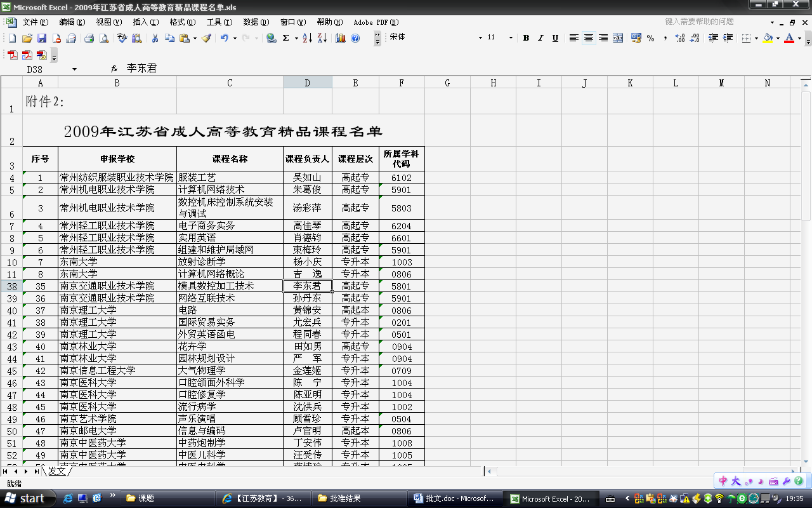Toggle Underline formatting
Viewport: 812px width, 508px height.
click(555, 38)
